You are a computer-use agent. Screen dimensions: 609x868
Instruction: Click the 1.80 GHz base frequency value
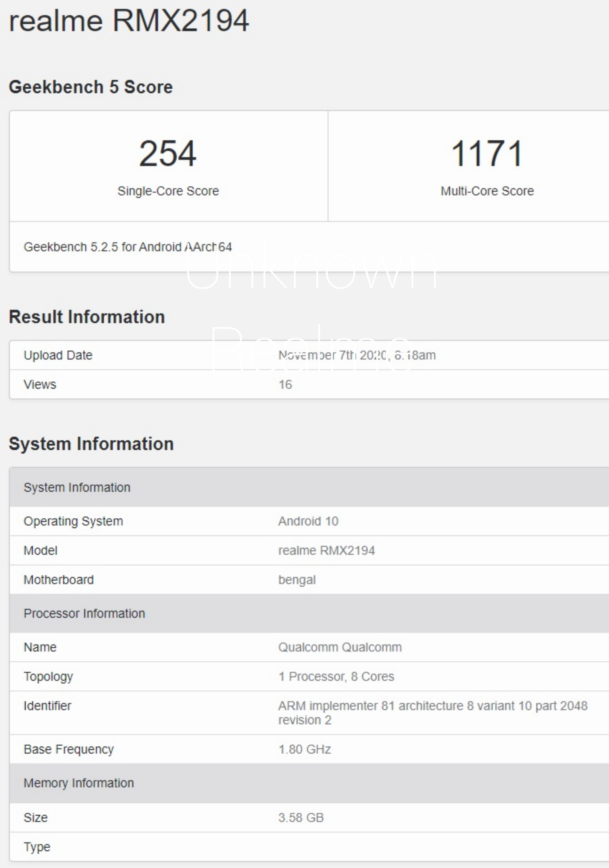coord(304,749)
